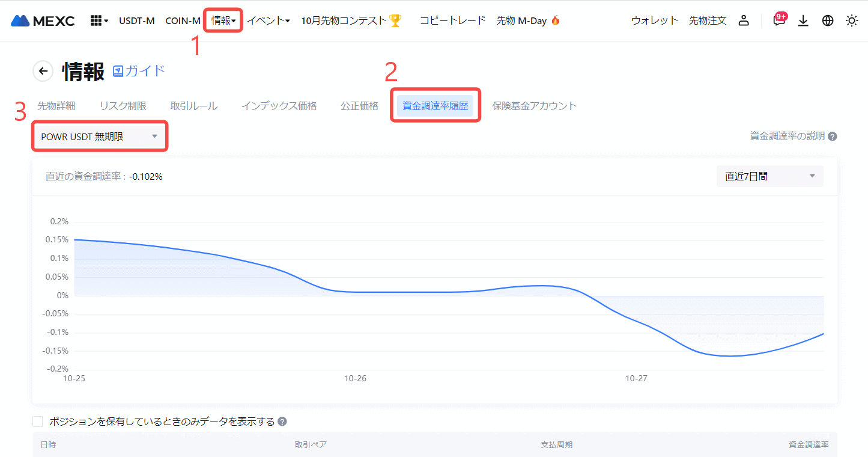Open the 直近7日間 time range dropdown
This screenshot has height=457, width=868.
769,176
